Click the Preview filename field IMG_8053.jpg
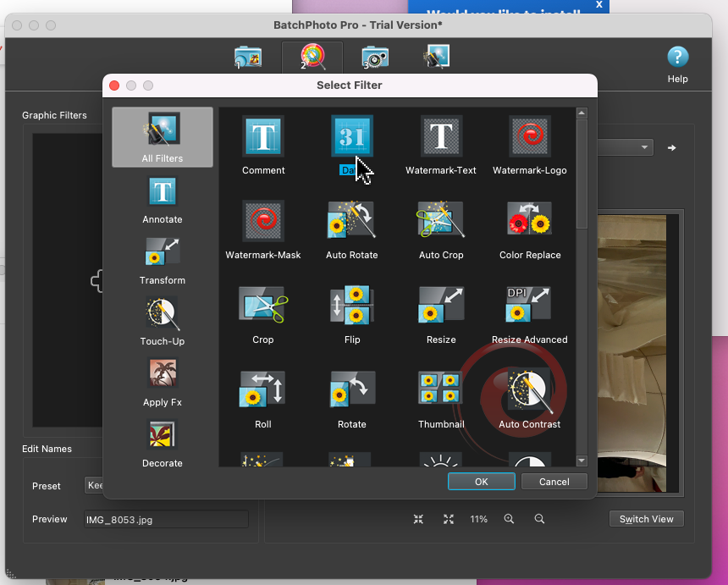Viewport: 728px width, 585px height. tap(166, 519)
